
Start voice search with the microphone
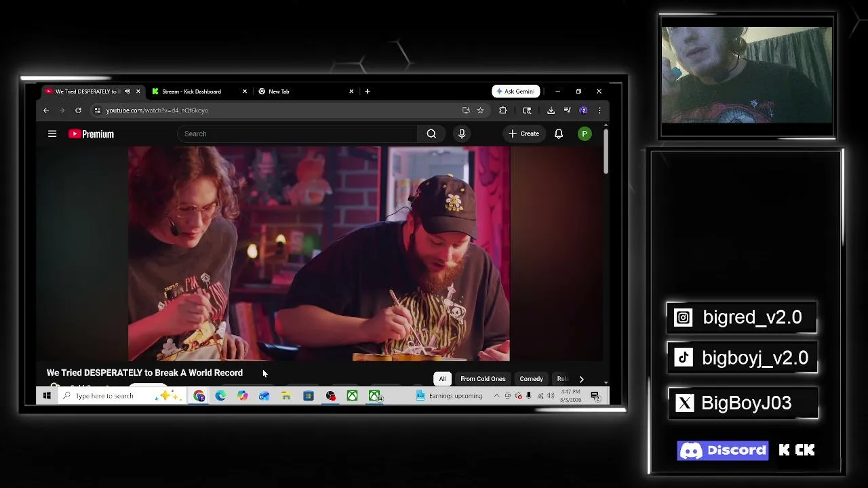tap(462, 134)
